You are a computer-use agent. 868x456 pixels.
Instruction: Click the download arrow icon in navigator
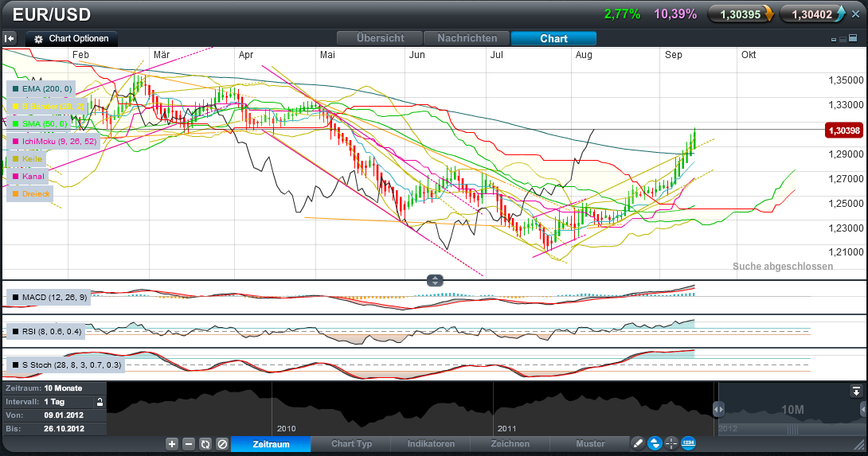(856, 392)
